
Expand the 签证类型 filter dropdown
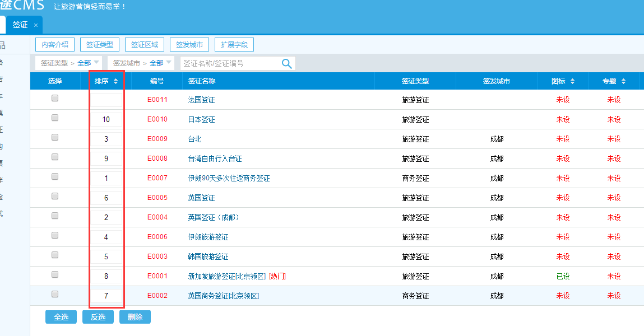click(96, 63)
